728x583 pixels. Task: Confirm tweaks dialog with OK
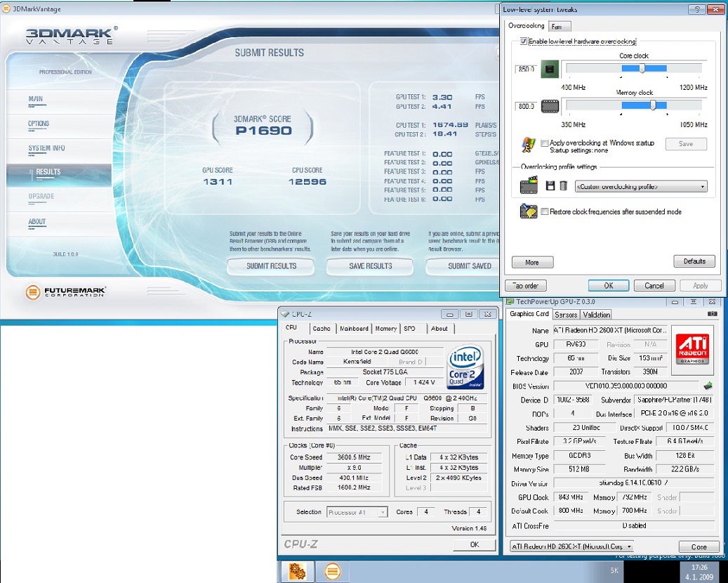tap(608, 286)
